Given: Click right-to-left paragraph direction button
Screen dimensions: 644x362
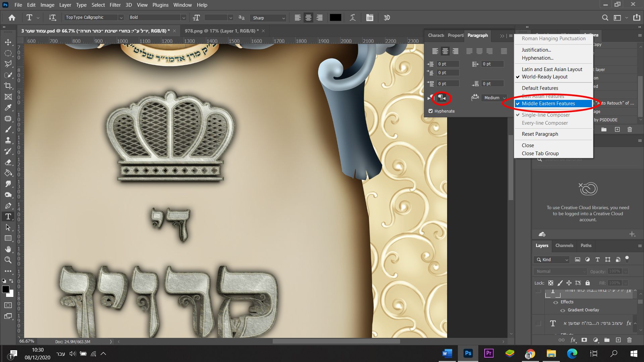Looking at the screenshot, I should pyautogui.click(x=442, y=98).
